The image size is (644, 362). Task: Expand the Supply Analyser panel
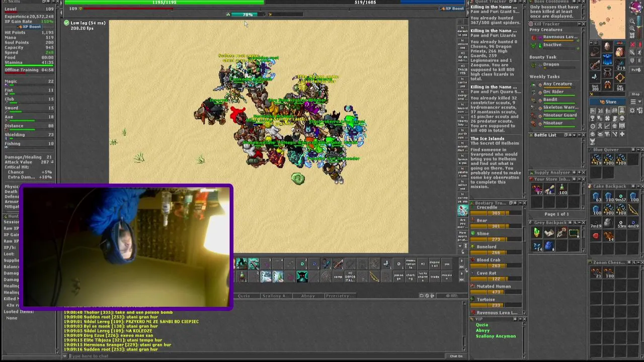point(579,172)
